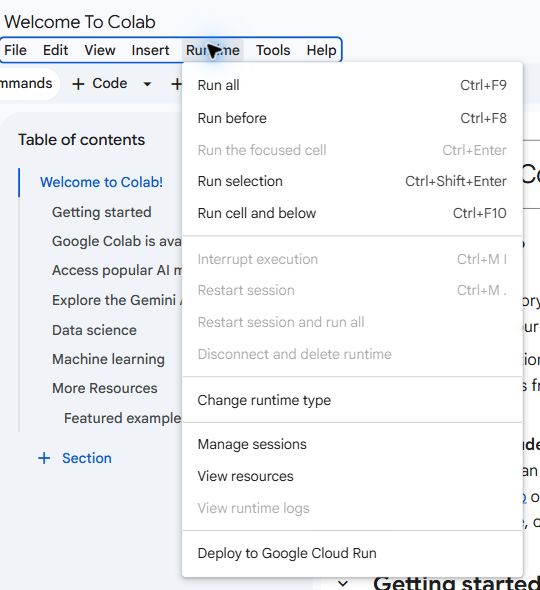This screenshot has height=590, width=540.
Task: Go to Access popular AI models entry
Action: click(x=117, y=270)
